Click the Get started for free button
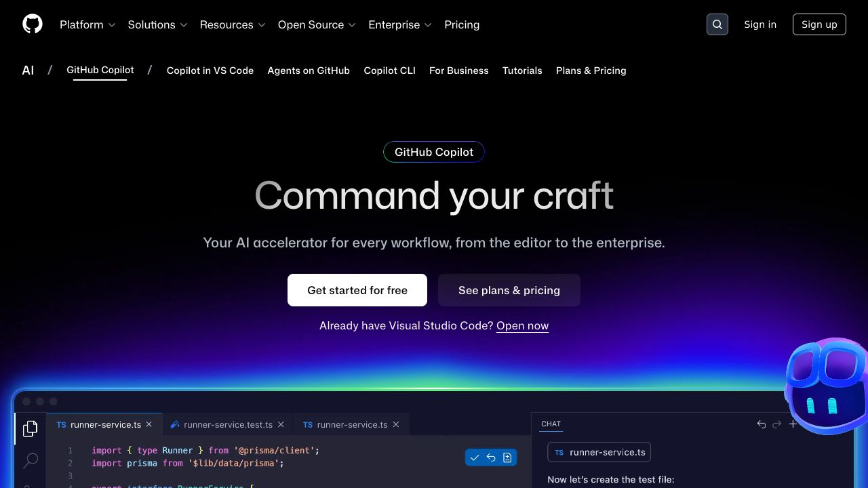This screenshot has height=488, width=868. (357, 290)
